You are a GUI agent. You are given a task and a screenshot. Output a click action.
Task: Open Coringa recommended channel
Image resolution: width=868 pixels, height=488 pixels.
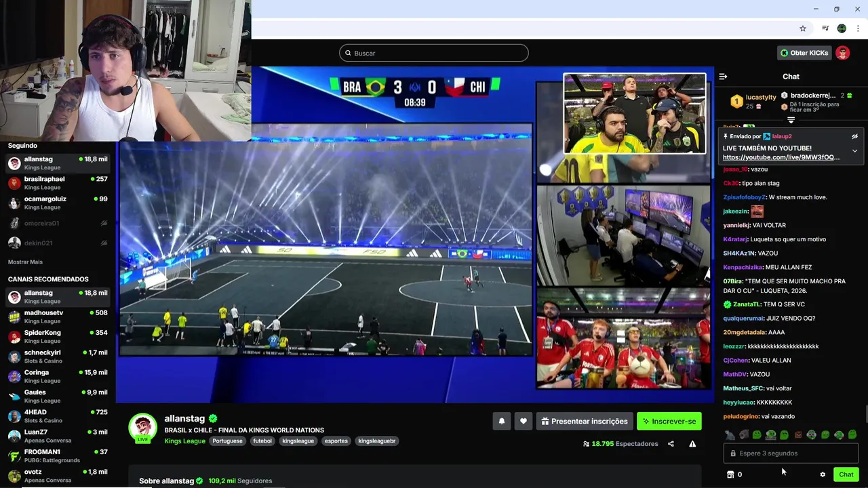pos(58,376)
